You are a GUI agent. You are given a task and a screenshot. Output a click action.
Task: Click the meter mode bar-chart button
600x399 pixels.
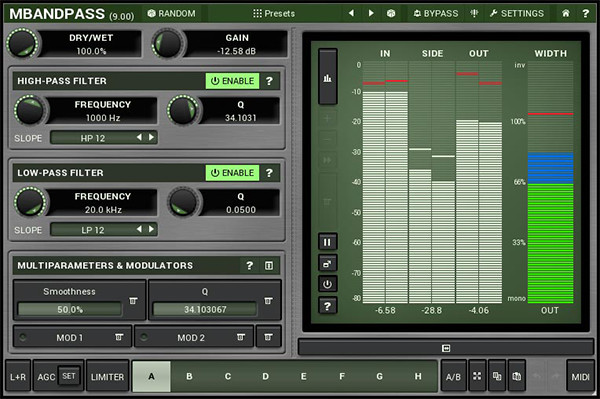[328, 77]
